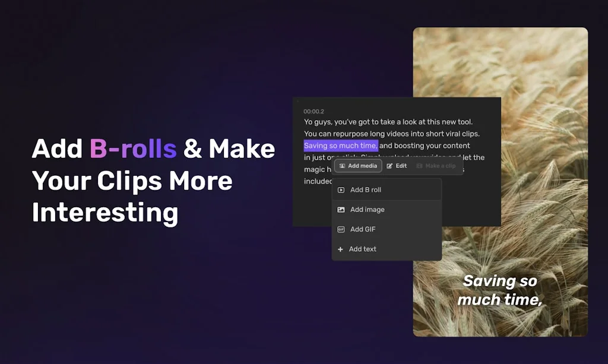Choose the Add image menu entry

(x=368, y=210)
